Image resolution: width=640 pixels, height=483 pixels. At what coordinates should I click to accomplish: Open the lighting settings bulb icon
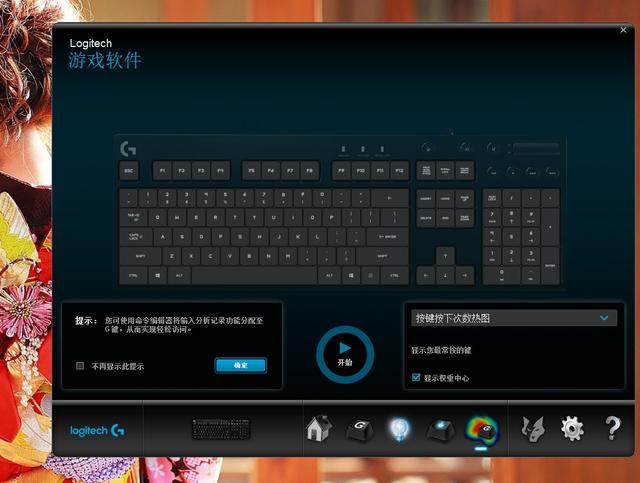400,429
